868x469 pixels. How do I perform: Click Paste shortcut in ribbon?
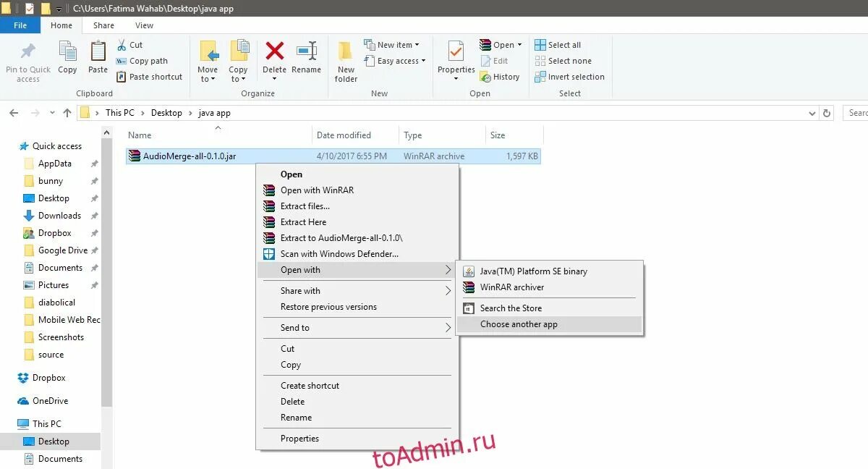(x=149, y=77)
